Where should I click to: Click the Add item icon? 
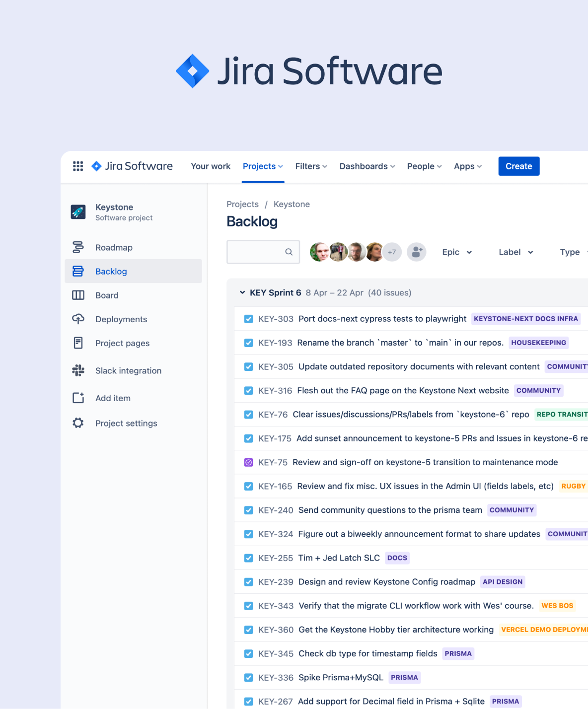[78, 398]
